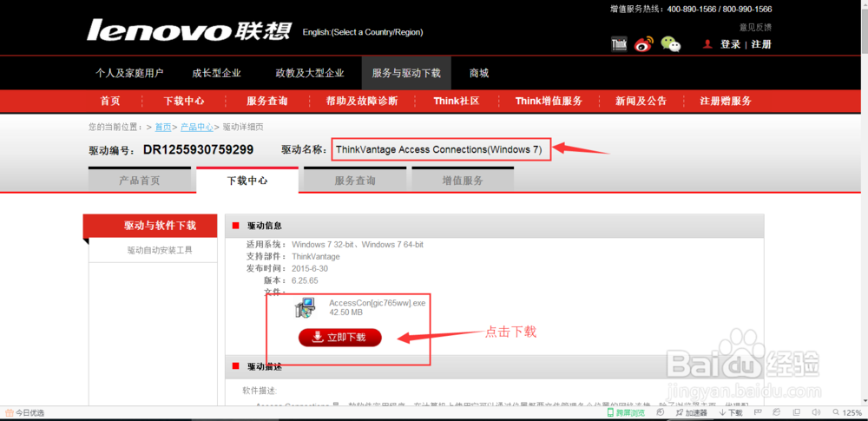This screenshot has height=421, width=868.
Task: Click the page vertical scrollbar
Action: (x=865, y=205)
